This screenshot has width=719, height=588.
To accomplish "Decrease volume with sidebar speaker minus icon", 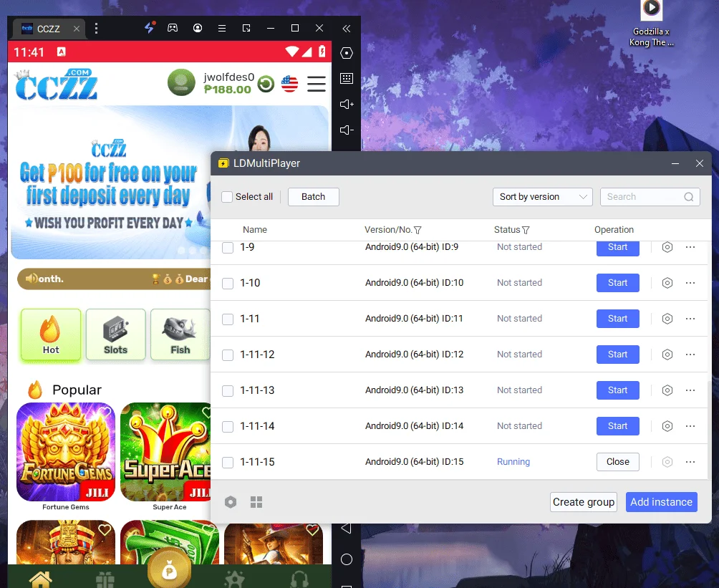I will point(347,130).
